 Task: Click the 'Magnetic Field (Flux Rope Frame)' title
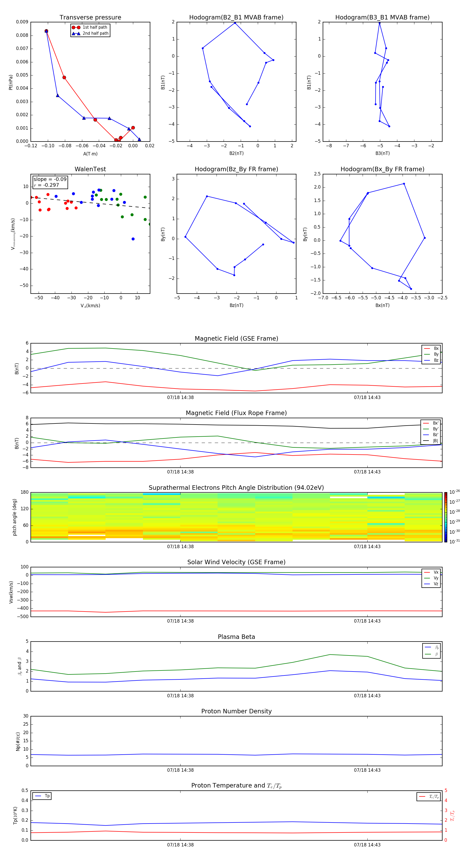[x=236, y=413]
